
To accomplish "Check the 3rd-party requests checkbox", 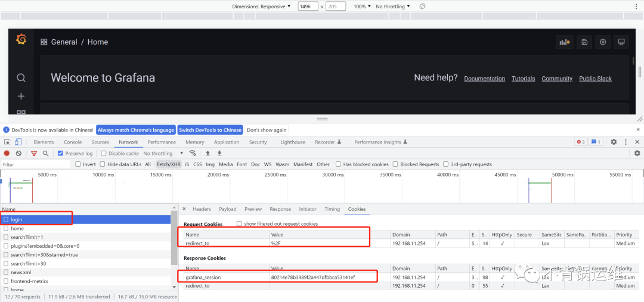I will pyautogui.click(x=445, y=164).
